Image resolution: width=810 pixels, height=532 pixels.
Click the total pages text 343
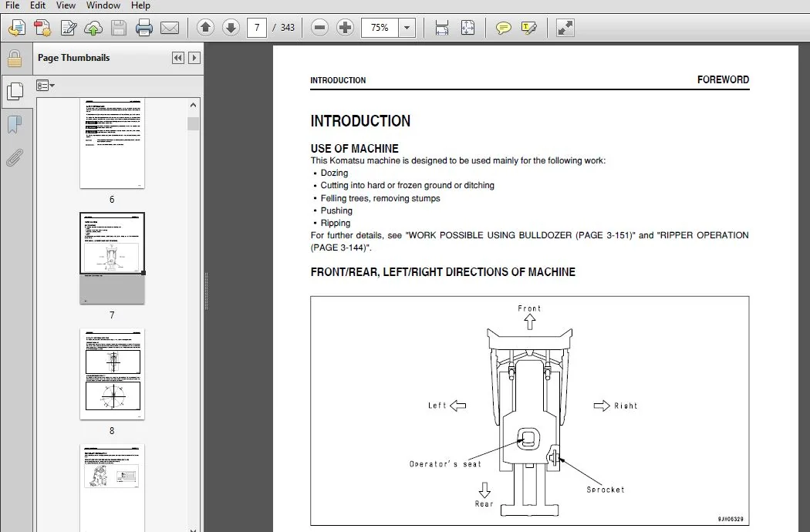[x=287, y=28]
